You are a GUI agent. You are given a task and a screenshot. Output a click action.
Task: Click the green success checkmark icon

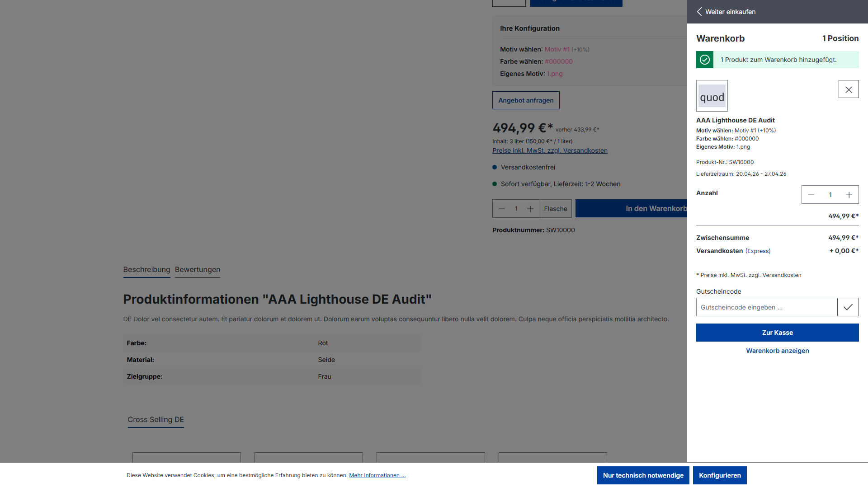tap(705, 60)
